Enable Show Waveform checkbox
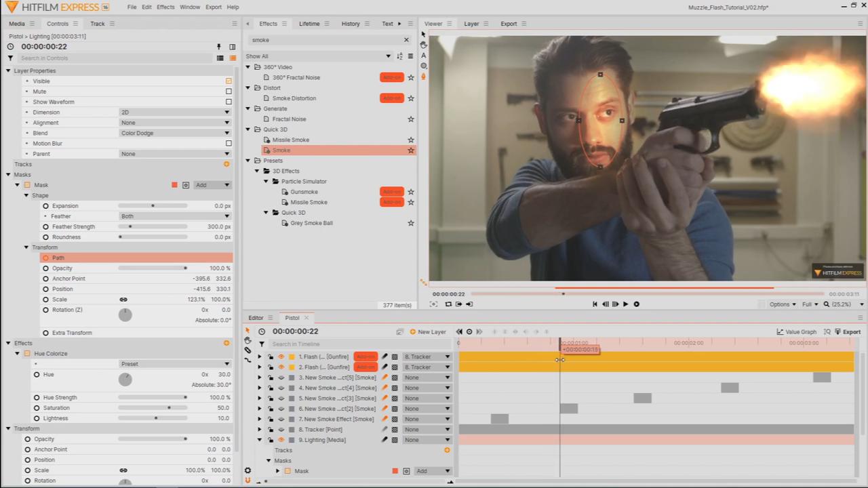The height and width of the screenshot is (488, 868). [x=229, y=102]
